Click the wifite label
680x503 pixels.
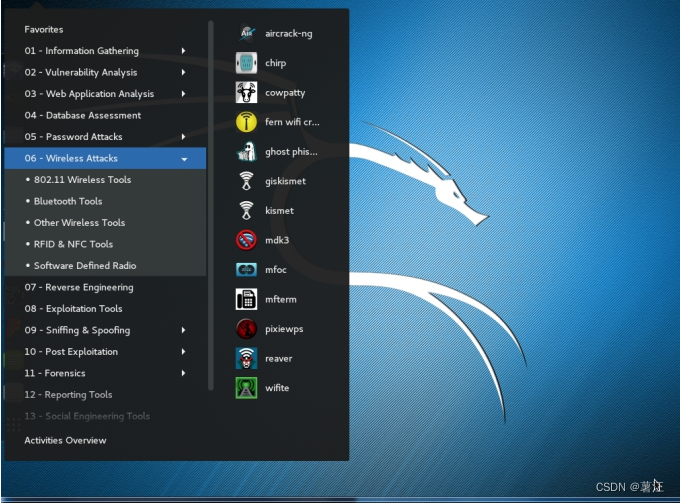[x=277, y=388]
